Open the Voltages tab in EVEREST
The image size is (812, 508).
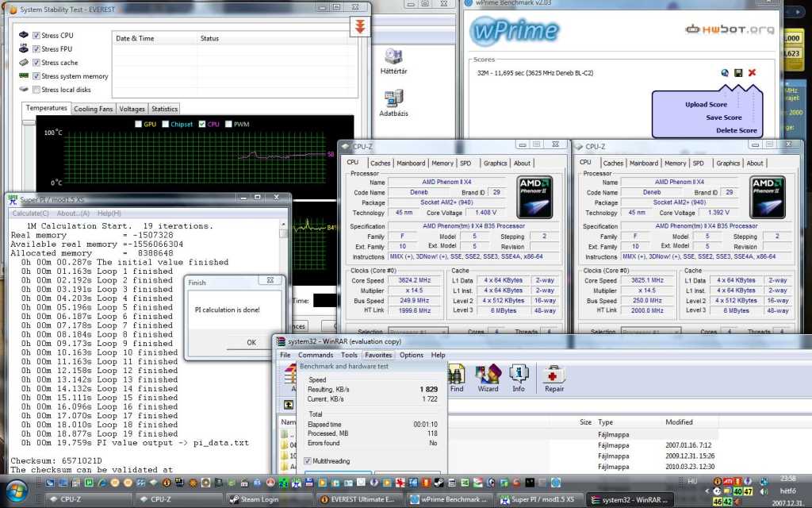[x=132, y=109]
